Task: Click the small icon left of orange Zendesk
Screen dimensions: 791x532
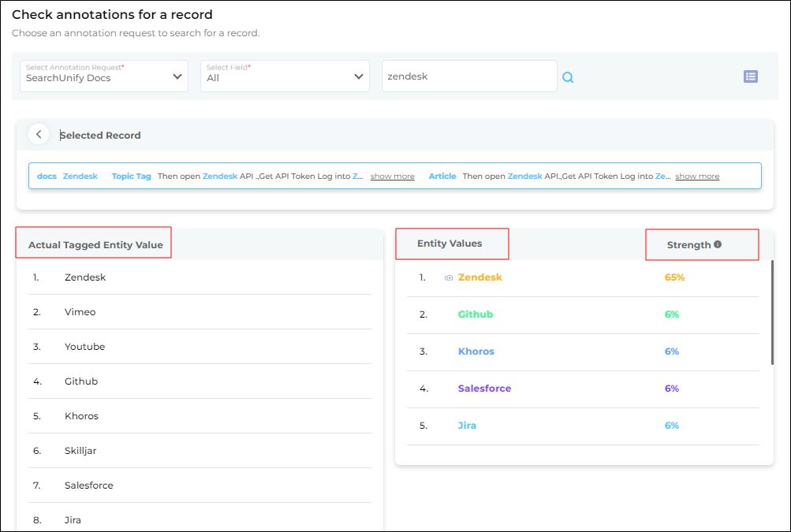Action: point(449,278)
